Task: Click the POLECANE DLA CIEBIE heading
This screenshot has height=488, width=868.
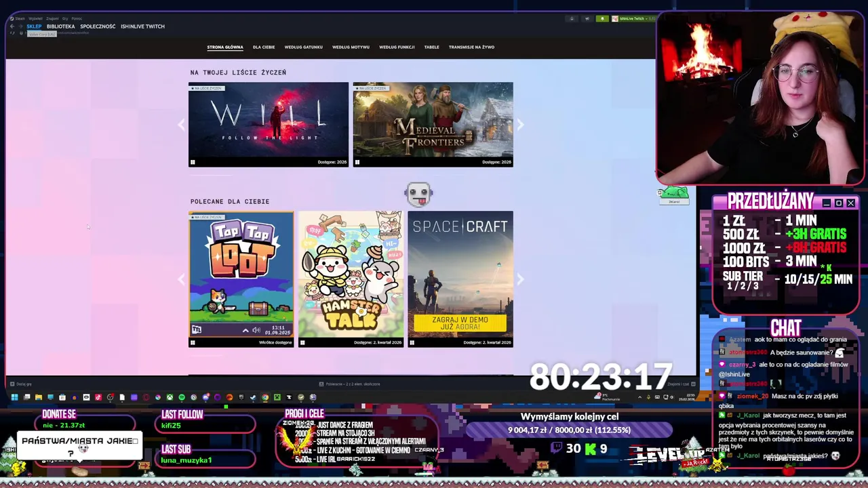Action: point(230,201)
